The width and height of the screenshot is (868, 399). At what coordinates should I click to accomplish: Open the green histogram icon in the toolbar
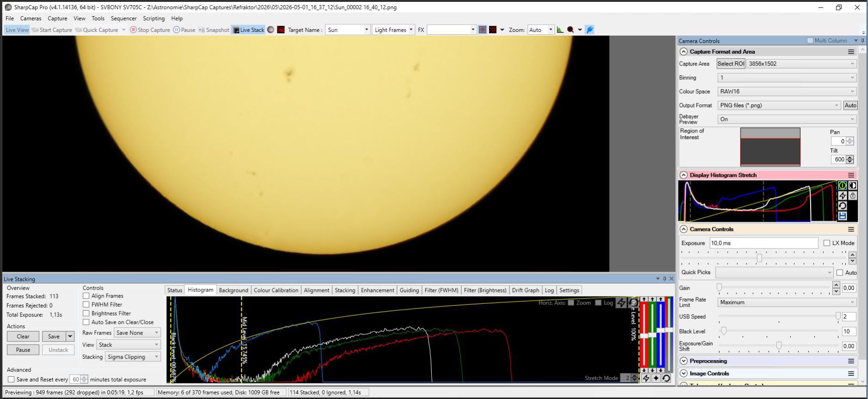(x=560, y=30)
